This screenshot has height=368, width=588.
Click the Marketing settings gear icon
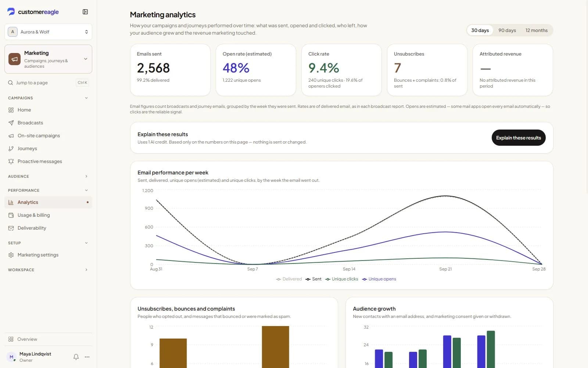tap(11, 255)
